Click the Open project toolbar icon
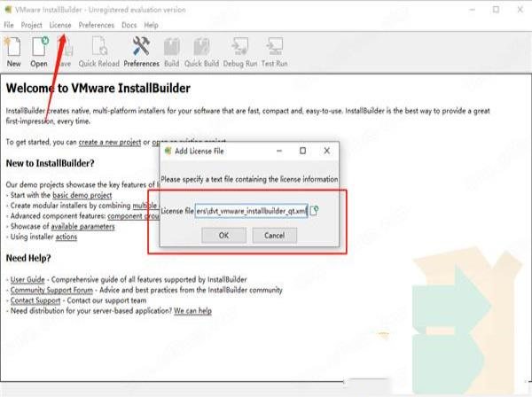 point(39,50)
